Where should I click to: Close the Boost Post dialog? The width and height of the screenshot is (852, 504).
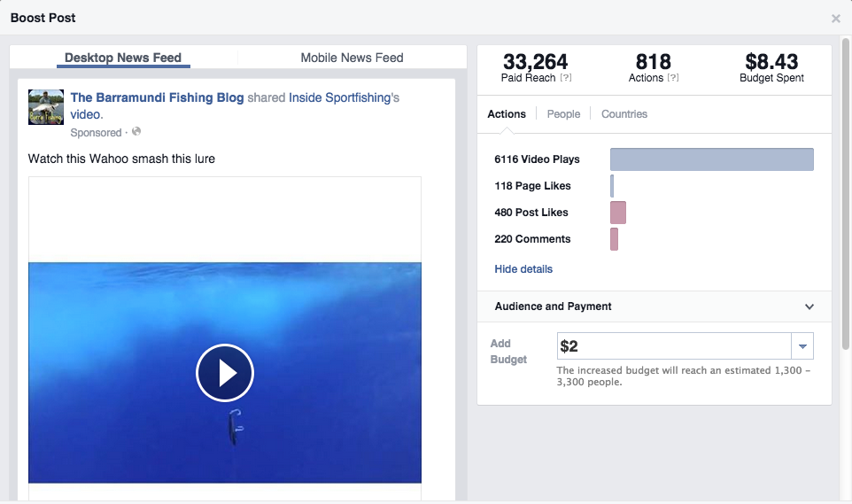point(835,19)
